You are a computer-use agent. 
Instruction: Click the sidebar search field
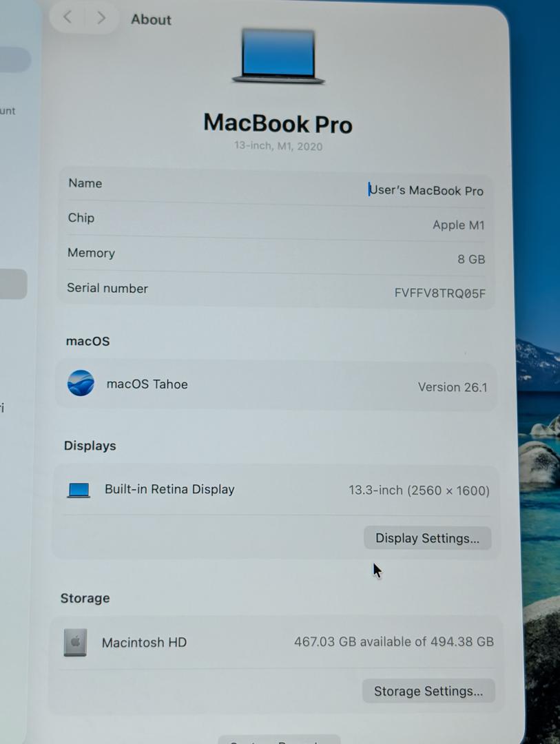pos(14,60)
